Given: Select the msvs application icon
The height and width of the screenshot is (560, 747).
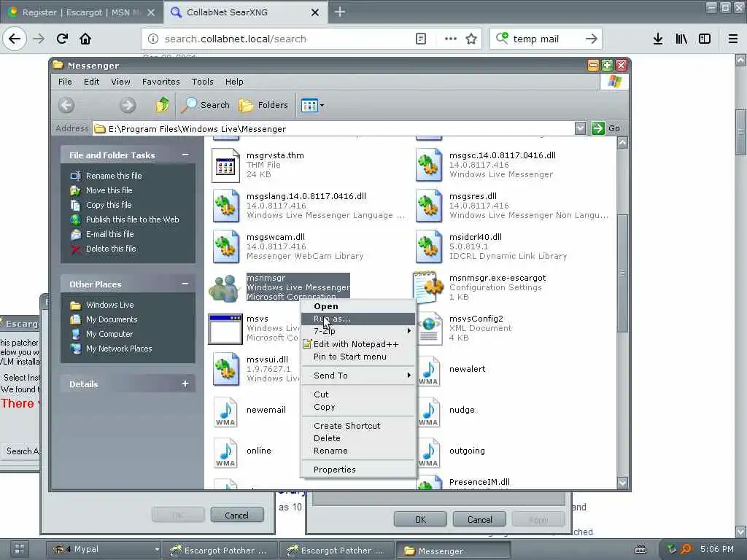Looking at the screenshot, I should pos(225,329).
